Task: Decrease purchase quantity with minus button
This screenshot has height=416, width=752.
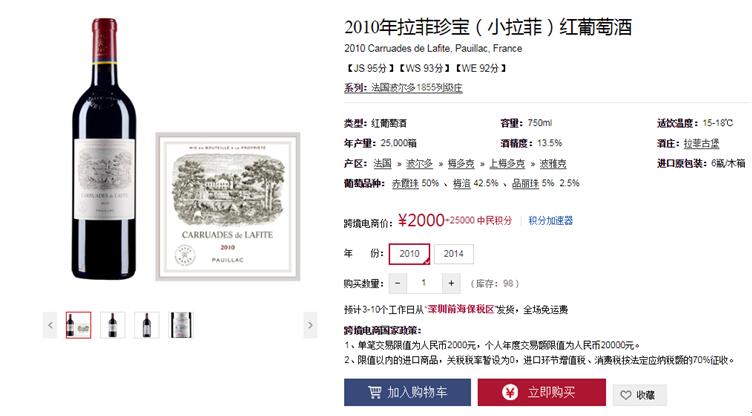Action: coord(398,284)
